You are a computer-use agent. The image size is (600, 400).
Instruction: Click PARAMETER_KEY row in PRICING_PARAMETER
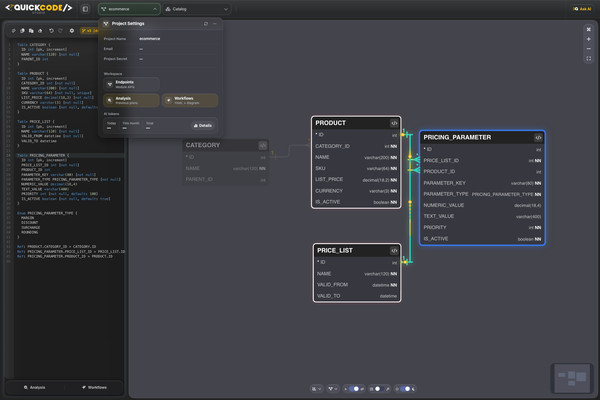[482, 183]
